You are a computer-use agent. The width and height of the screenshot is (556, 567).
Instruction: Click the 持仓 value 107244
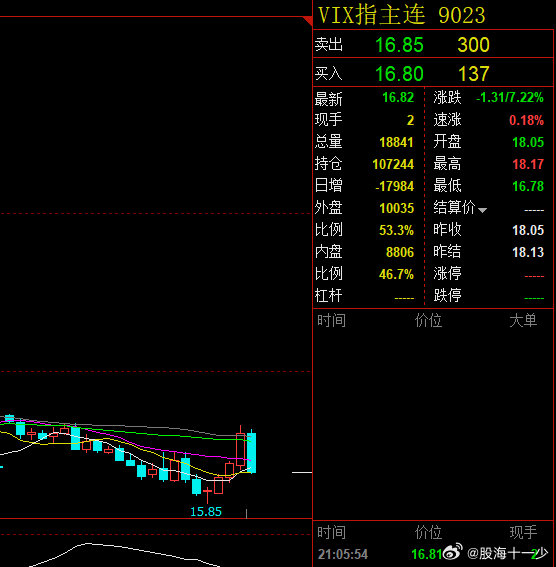pyautogui.click(x=393, y=164)
